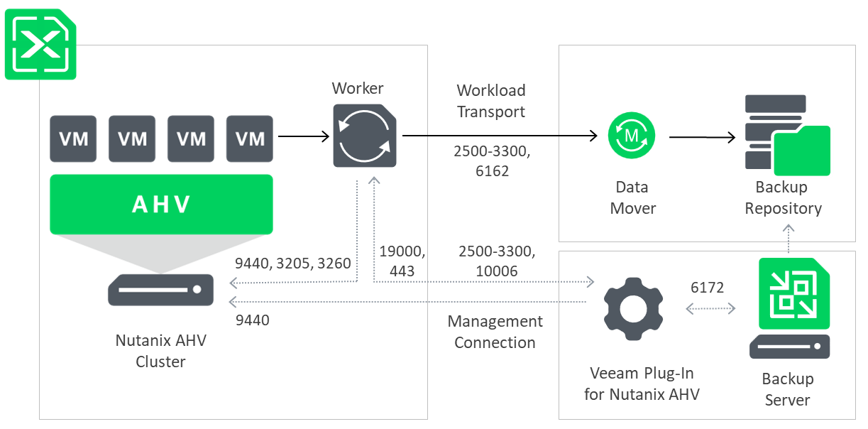Select the "9440, 3205, 3260" port text

[293, 264]
